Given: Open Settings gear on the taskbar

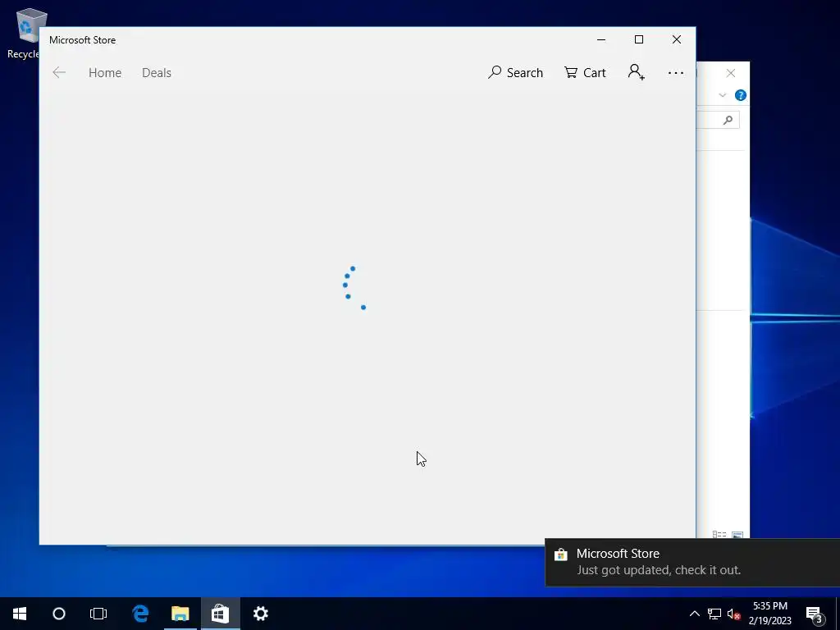Looking at the screenshot, I should pyautogui.click(x=260, y=614).
